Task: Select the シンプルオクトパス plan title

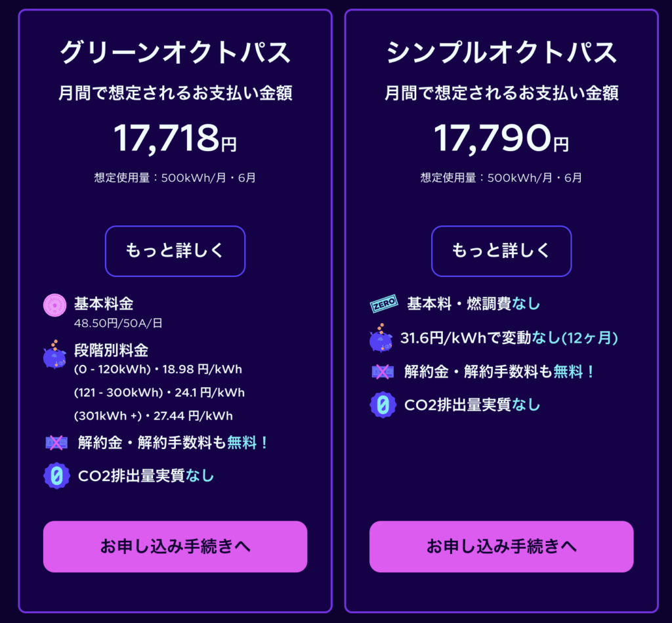Action: (x=501, y=53)
